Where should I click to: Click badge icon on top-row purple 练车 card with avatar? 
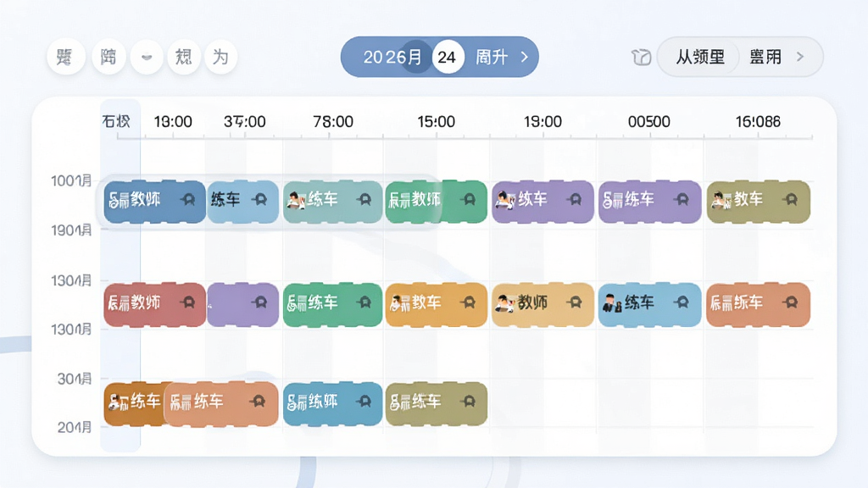[x=576, y=199]
